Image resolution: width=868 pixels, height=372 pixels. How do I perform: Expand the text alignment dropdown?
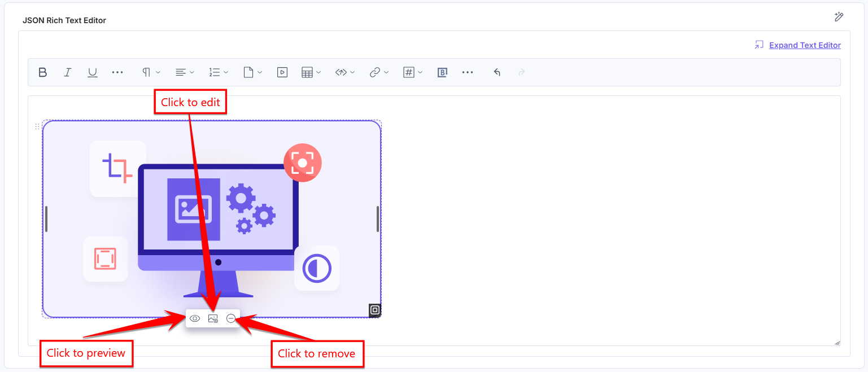[185, 72]
